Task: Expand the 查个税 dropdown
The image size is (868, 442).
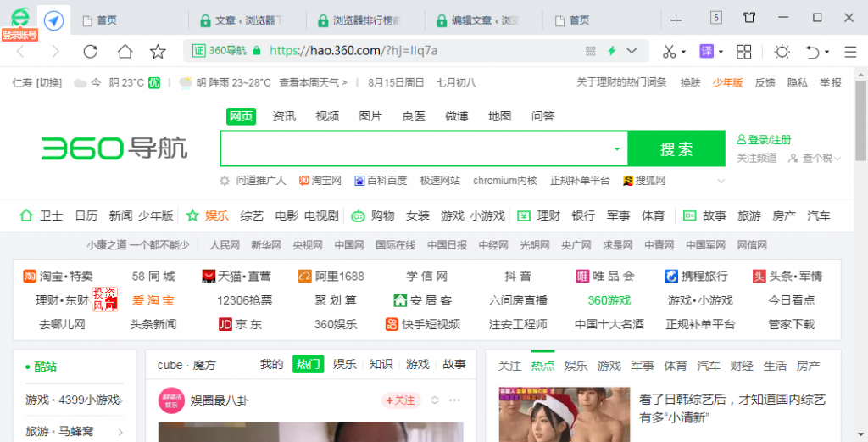Action: tap(837, 159)
